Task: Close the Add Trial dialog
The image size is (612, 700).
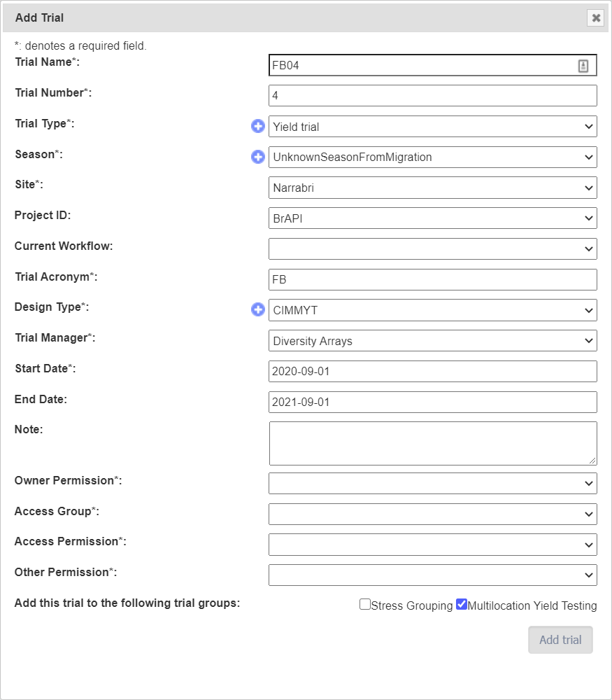Action: point(596,18)
